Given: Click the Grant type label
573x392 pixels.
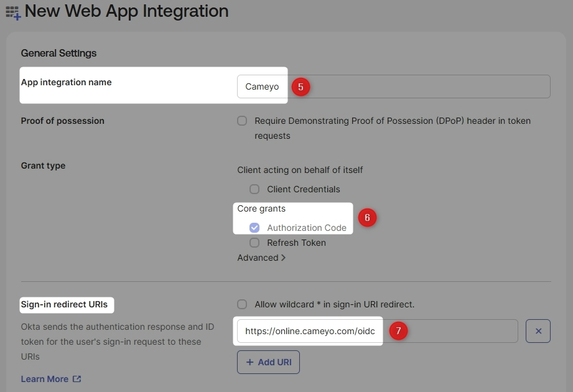Looking at the screenshot, I should point(43,166).
